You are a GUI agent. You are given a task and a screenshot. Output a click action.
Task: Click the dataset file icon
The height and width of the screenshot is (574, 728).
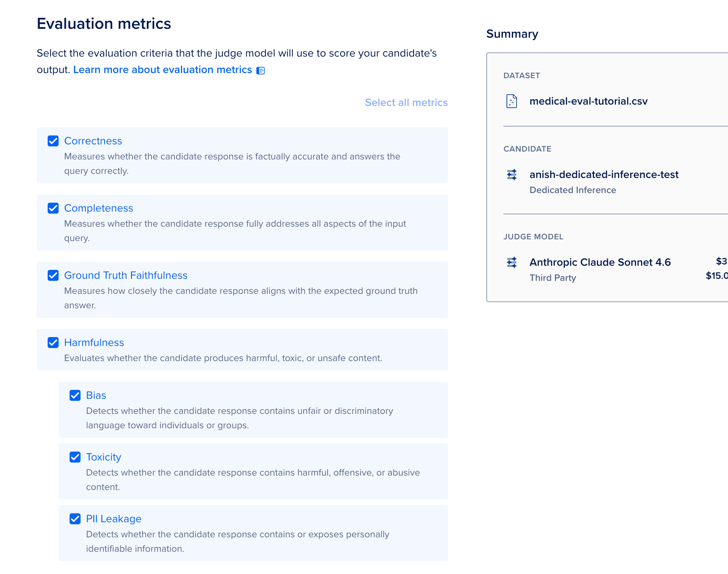[x=512, y=101]
